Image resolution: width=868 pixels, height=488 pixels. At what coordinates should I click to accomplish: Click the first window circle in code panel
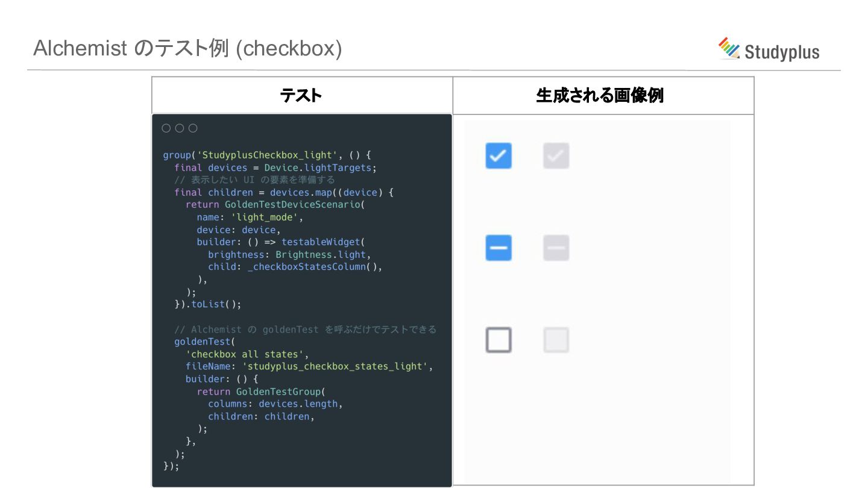click(x=166, y=128)
